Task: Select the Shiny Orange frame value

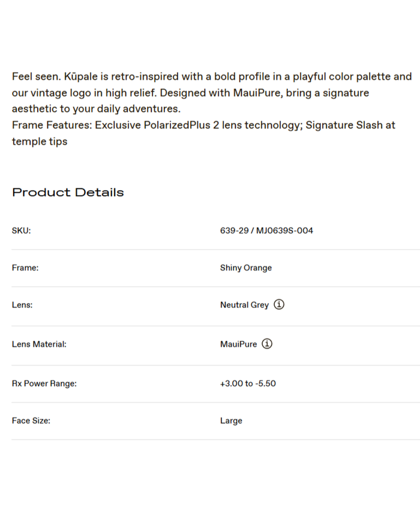Action: click(246, 268)
